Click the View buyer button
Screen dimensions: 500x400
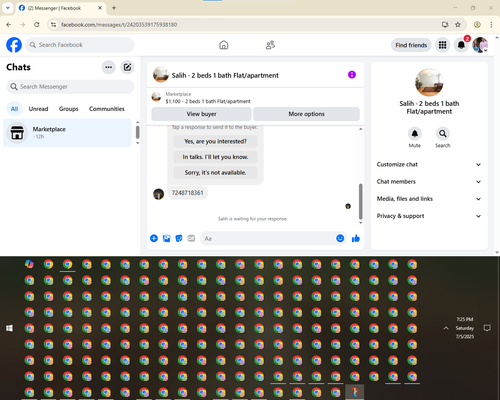(201, 114)
